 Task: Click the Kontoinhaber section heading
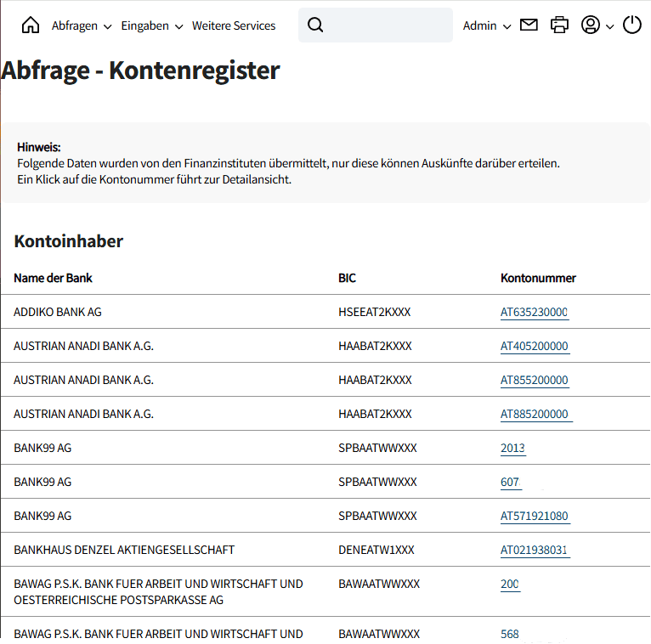69,241
